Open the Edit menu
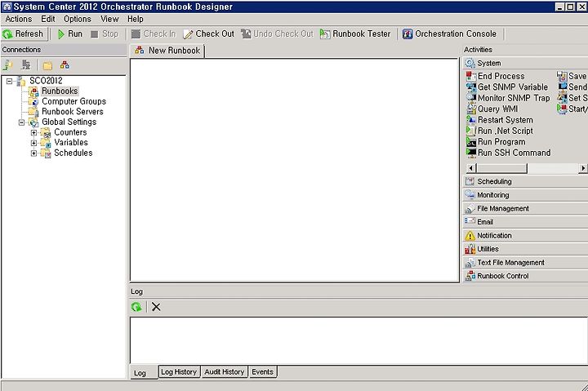 48,19
